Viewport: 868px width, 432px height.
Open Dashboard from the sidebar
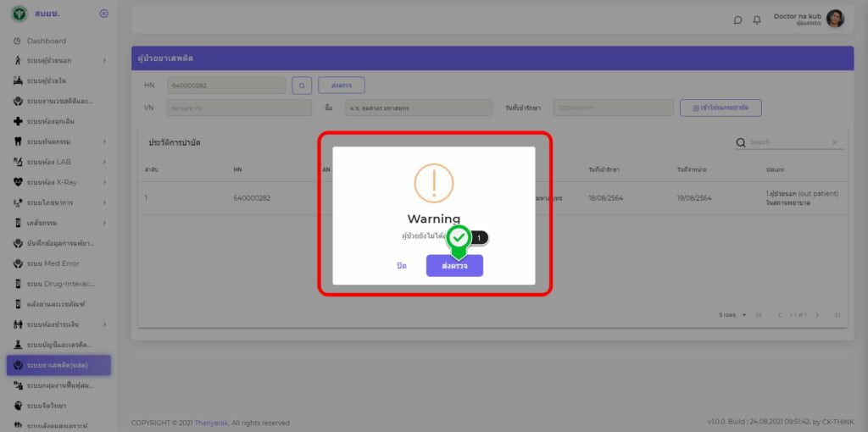point(46,41)
